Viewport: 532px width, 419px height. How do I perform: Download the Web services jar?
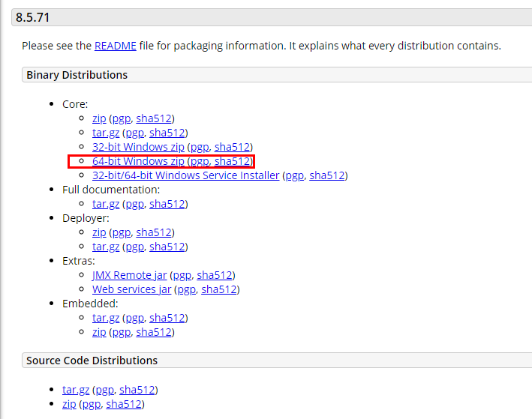point(131,289)
